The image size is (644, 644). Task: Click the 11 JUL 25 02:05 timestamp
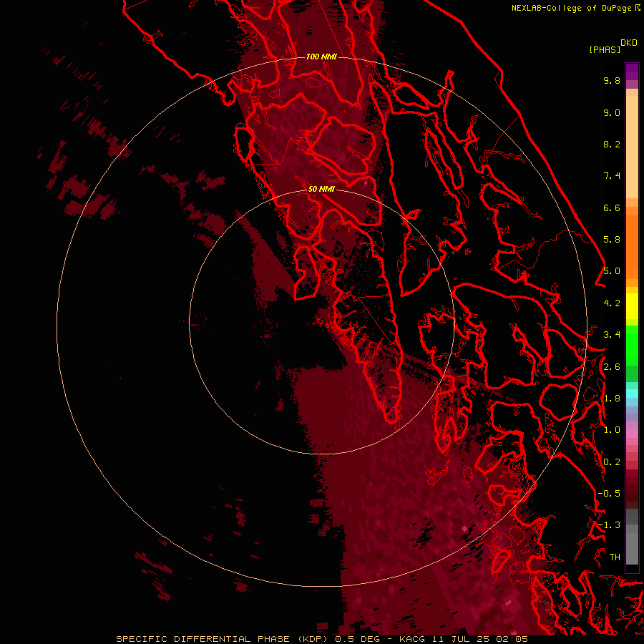point(479,639)
